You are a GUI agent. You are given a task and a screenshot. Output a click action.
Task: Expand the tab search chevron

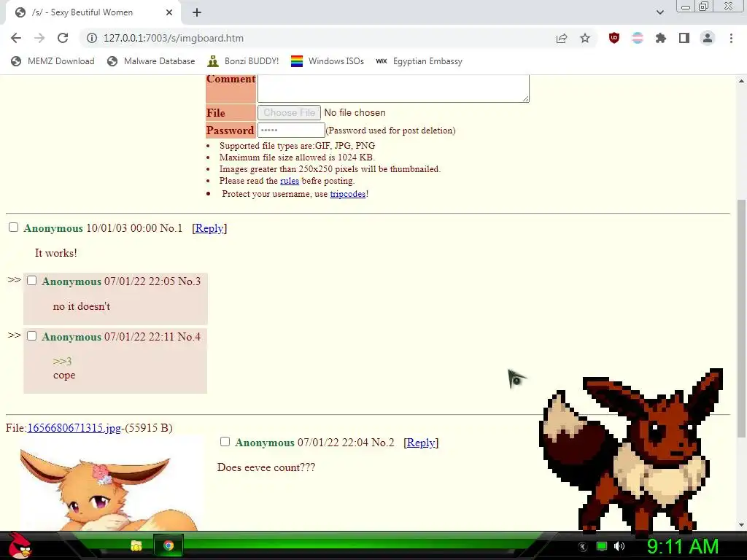[x=659, y=12]
